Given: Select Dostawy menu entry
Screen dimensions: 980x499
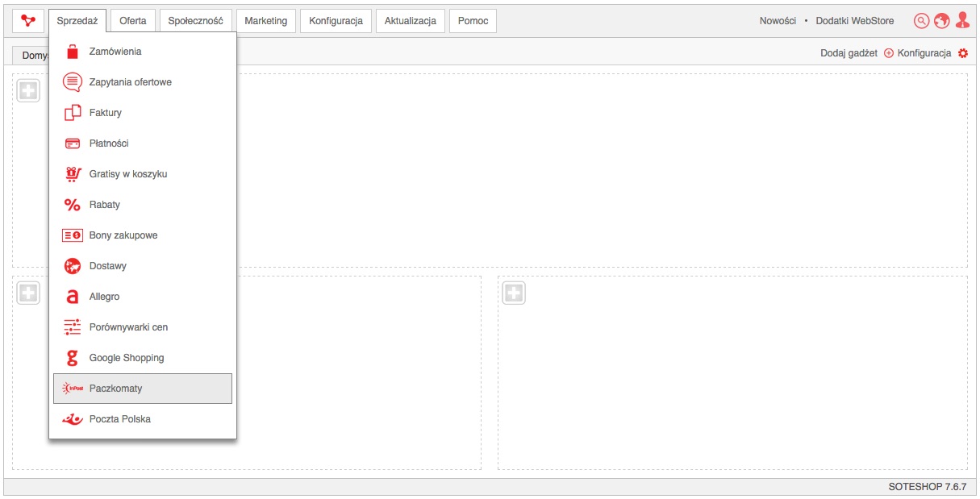Looking at the screenshot, I should pos(143,266).
